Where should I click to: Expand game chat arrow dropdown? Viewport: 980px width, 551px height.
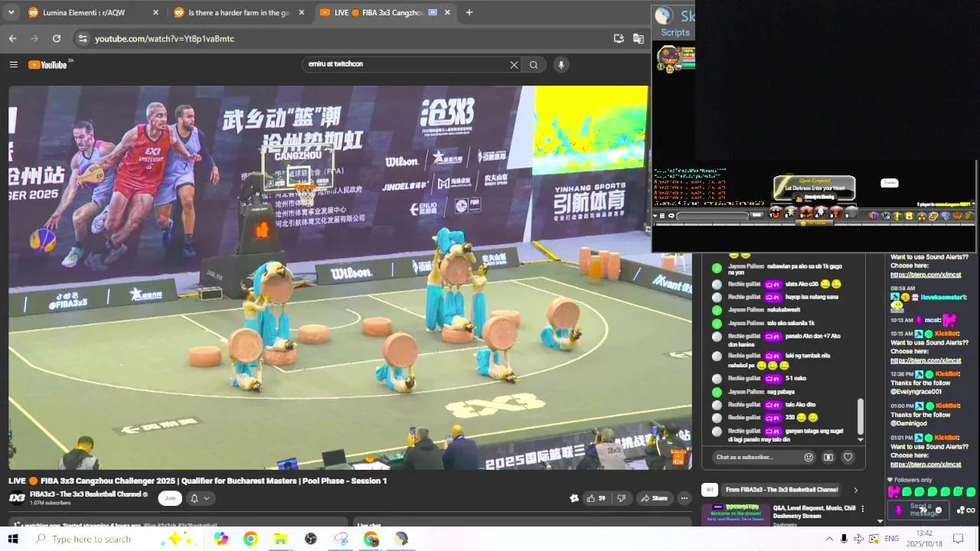coord(655,216)
